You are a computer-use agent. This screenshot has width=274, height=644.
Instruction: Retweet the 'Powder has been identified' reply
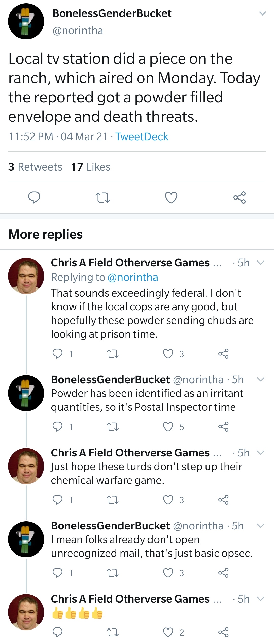(x=113, y=427)
